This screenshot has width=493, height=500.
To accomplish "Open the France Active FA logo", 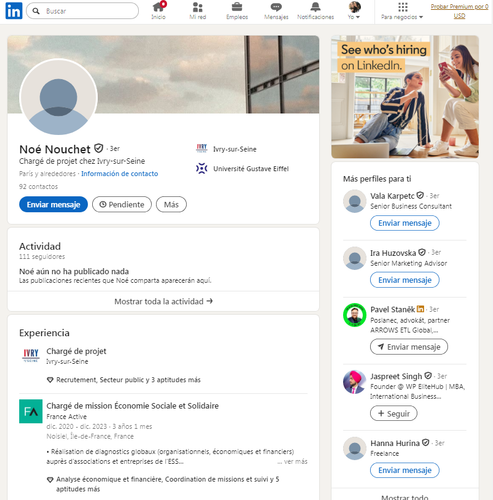I will click(31, 411).
